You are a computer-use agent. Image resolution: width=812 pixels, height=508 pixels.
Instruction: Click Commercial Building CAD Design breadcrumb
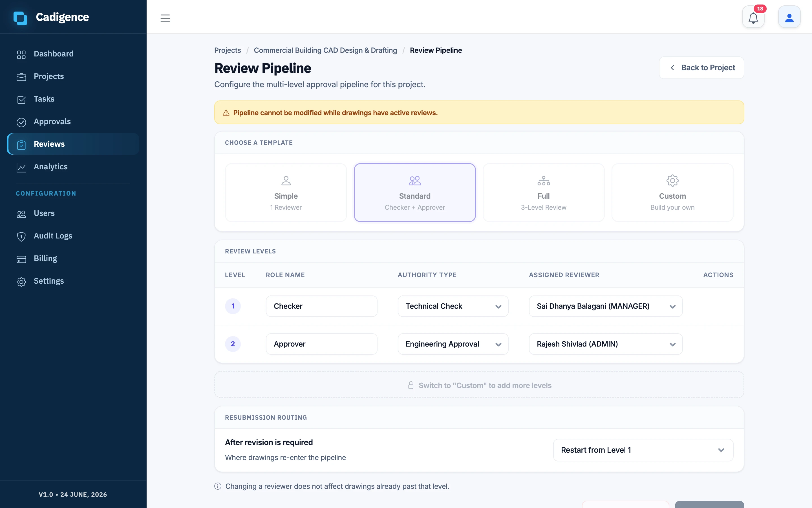click(x=325, y=51)
